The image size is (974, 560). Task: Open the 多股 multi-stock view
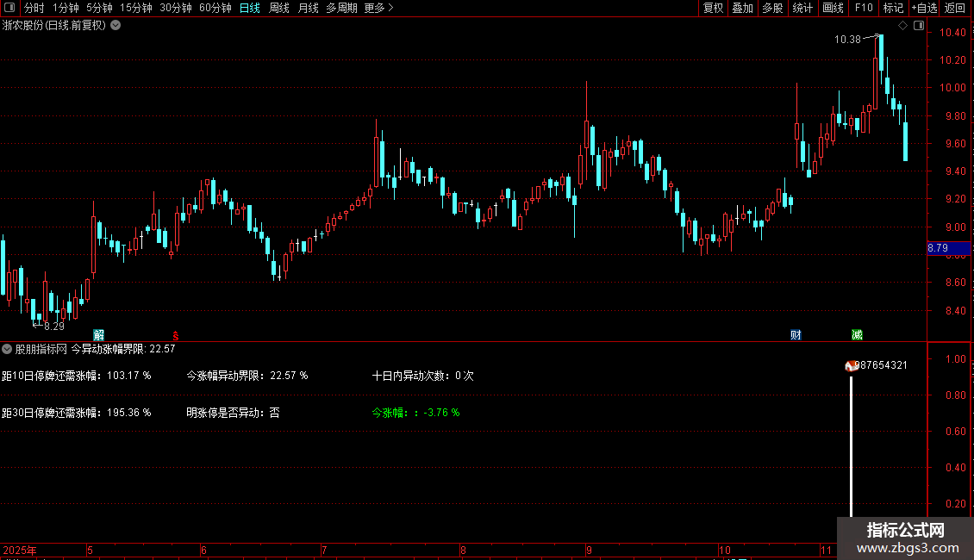click(772, 8)
